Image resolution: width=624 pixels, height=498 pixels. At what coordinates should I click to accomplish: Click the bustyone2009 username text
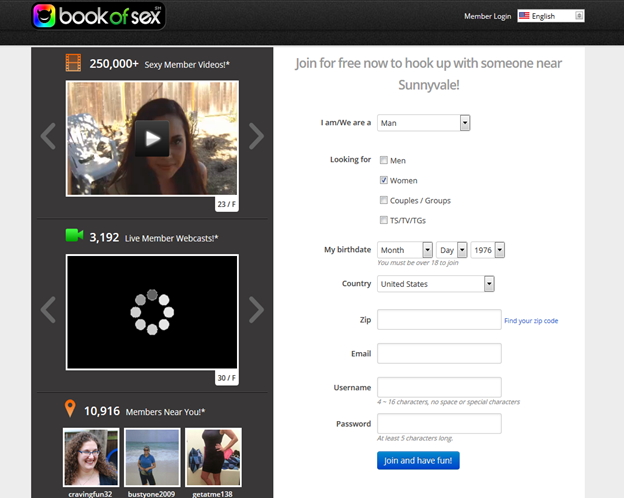click(x=151, y=494)
